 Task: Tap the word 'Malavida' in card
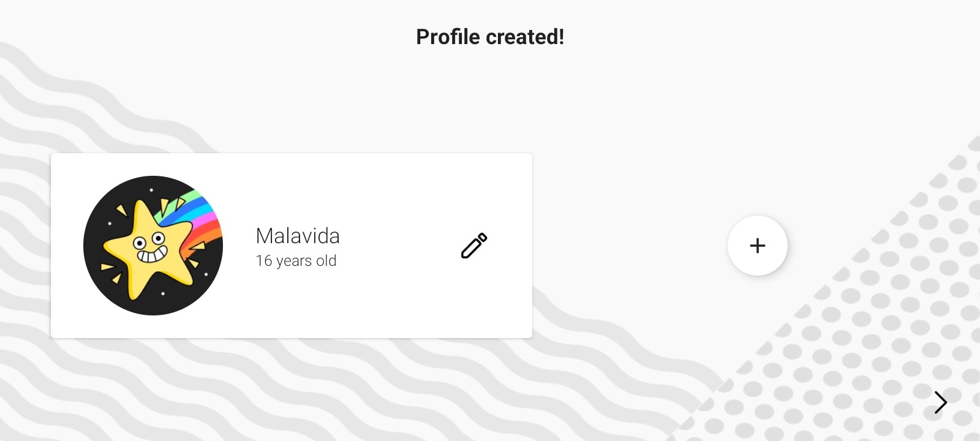tap(298, 236)
